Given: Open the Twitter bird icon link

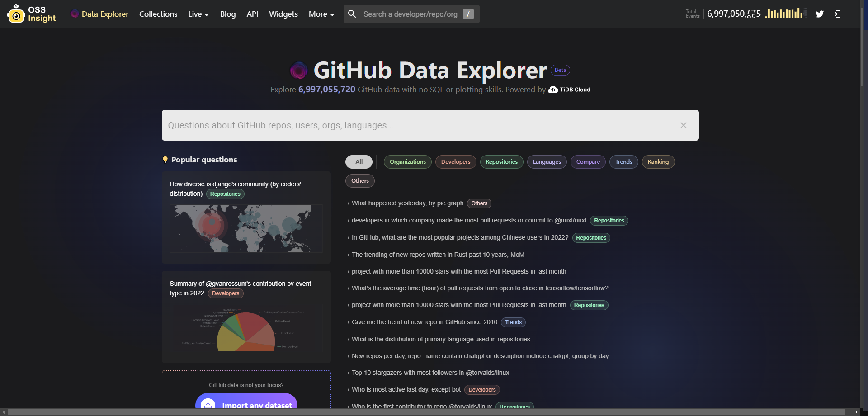Looking at the screenshot, I should pyautogui.click(x=819, y=14).
